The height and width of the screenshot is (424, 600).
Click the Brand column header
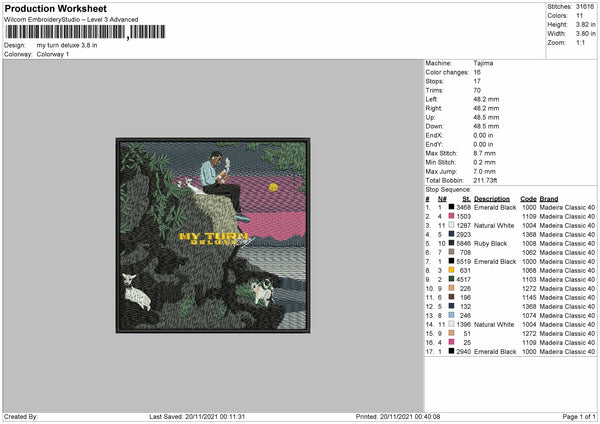pyautogui.click(x=549, y=199)
